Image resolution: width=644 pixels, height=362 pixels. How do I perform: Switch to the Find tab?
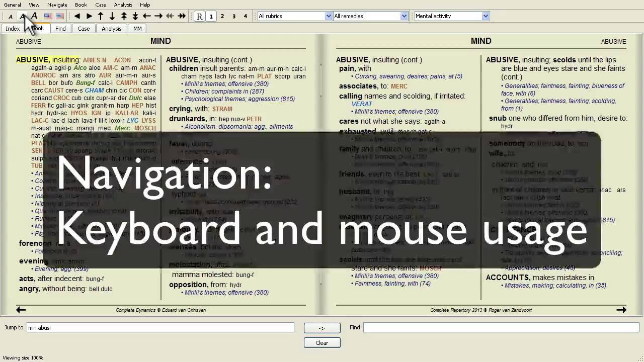60,29
